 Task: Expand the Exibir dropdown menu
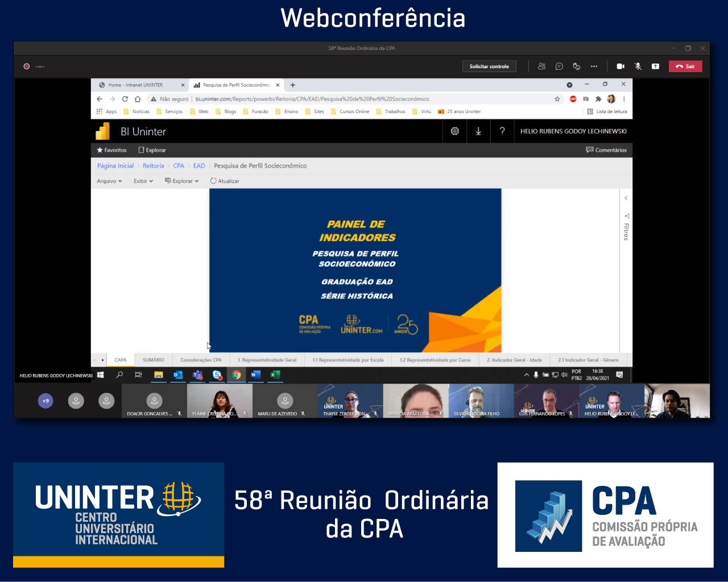[x=143, y=181]
